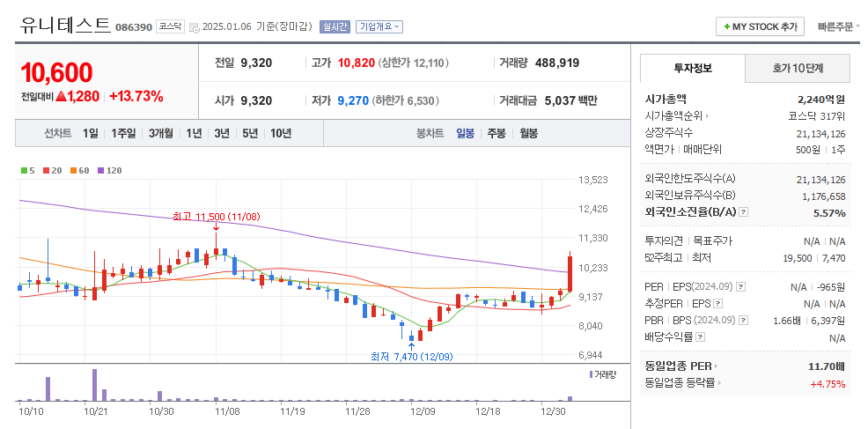
Task: Click the 유니테스트 stock name heading
Action: 65,25
